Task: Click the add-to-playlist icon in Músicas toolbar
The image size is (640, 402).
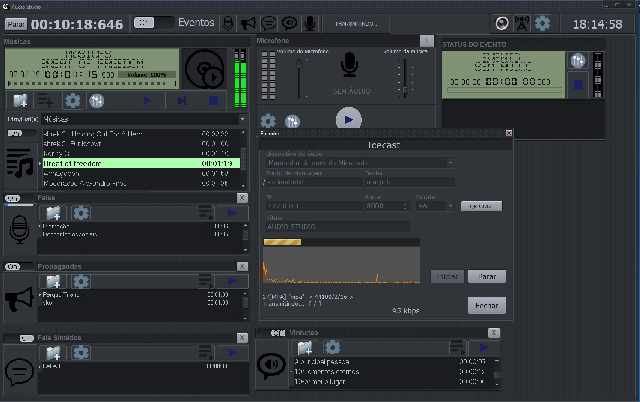Action: 46,101
